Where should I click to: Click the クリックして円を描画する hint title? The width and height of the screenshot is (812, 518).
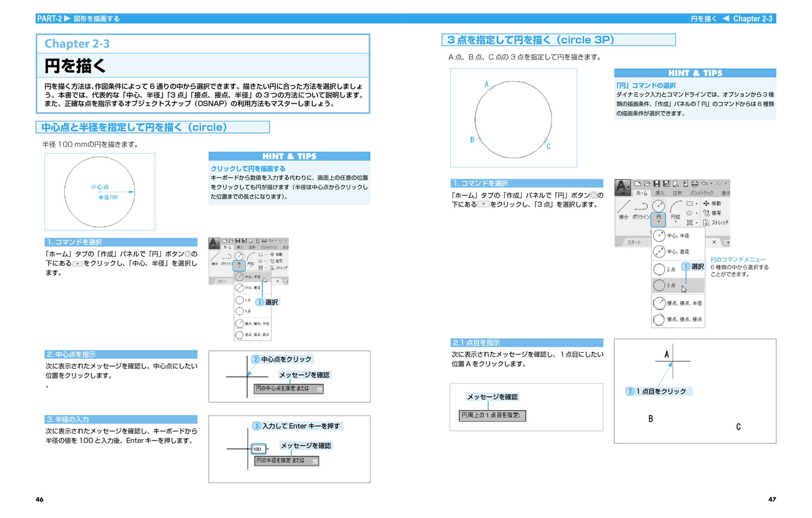pyautogui.click(x=248, y=169)
